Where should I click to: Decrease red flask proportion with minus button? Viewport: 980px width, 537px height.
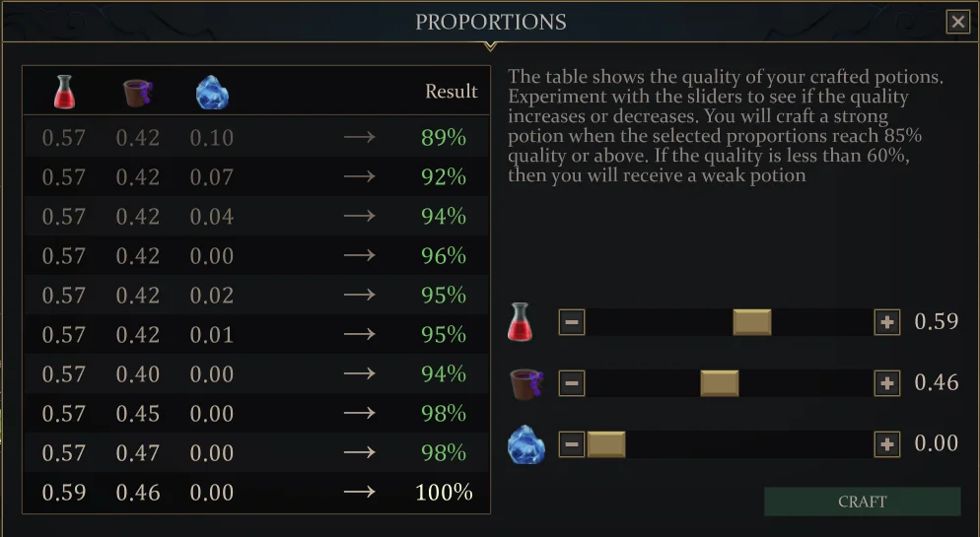(572, 322)
